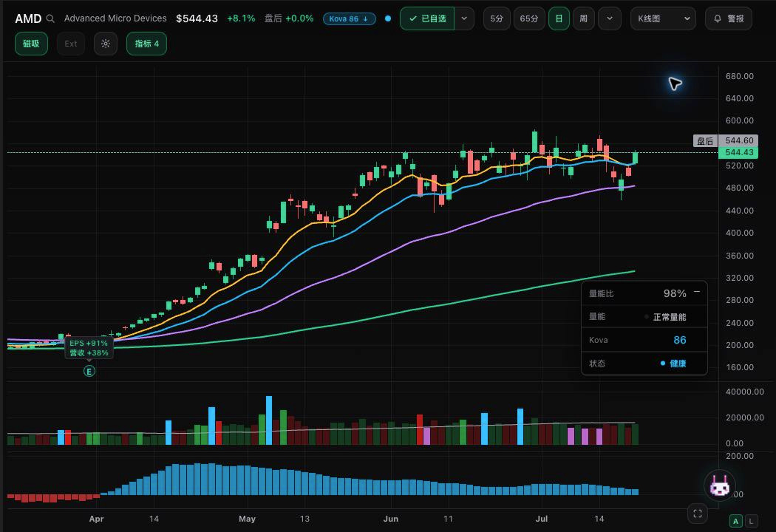
Task: Open the pink rabbit assistant icon
Action: (x=719, y=485)
